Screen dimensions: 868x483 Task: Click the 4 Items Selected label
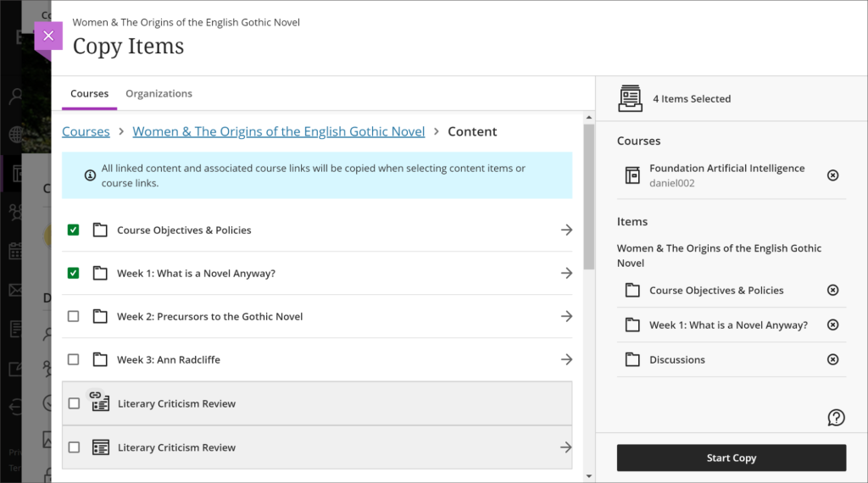click(692, 99)
